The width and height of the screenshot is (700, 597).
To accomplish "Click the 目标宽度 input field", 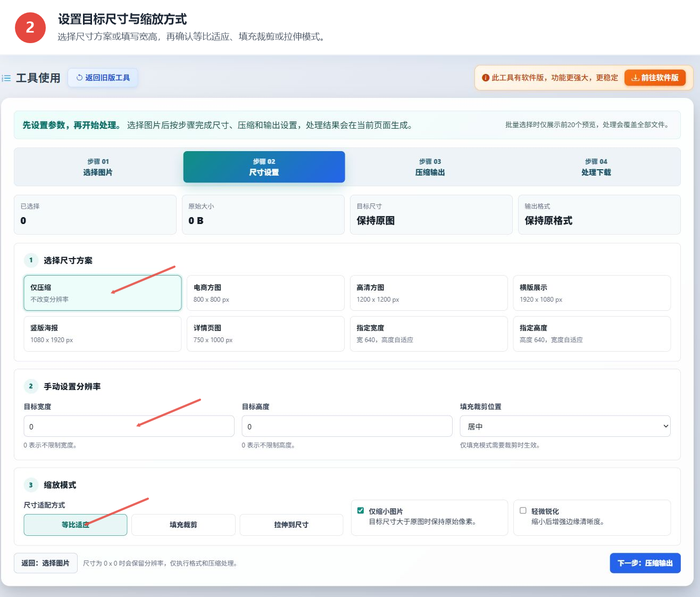I will click(x=129, y=426).
